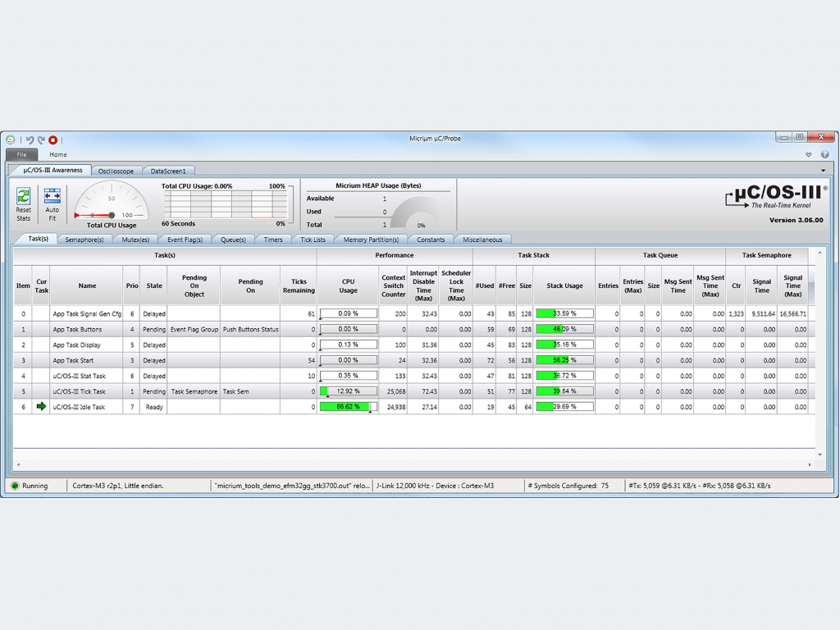The image size is (840, 630).
Task: Switch to the Constants tab
Action: click(x=431, y=240)
